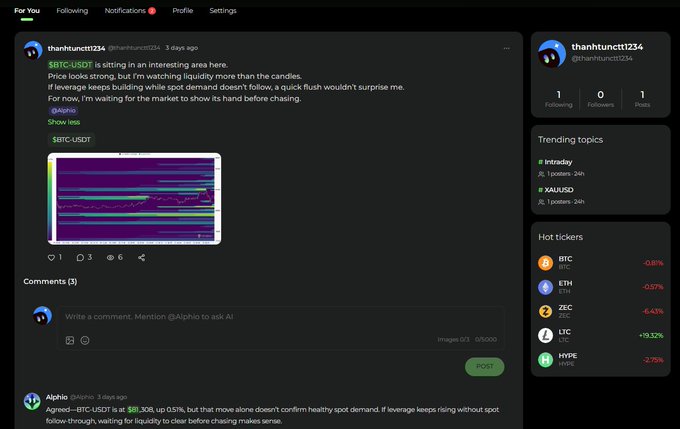Click the sidebar profile avatar
The image size is (680, 429).
pos(552,54)
